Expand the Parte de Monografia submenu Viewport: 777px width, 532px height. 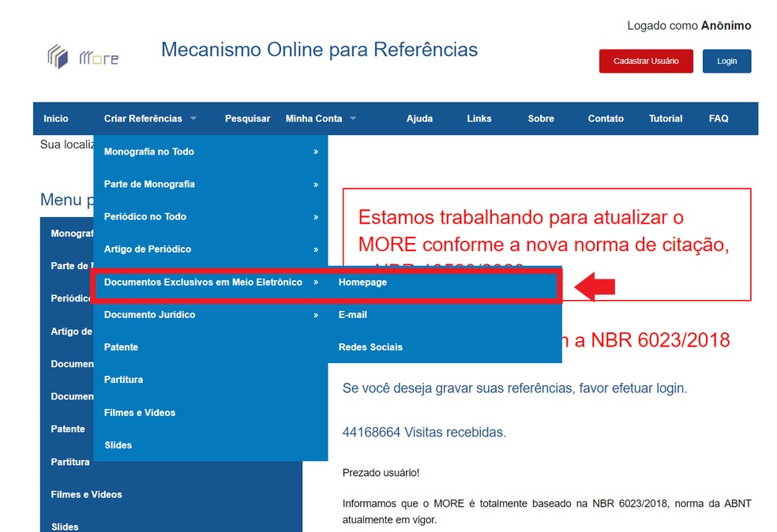click(317, 184)
